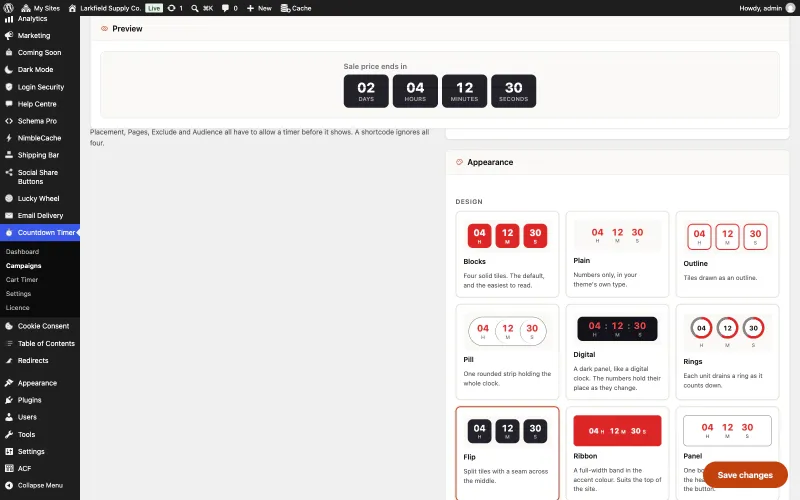Select the Digital design card
800x500 pixels.
[617, 352]
